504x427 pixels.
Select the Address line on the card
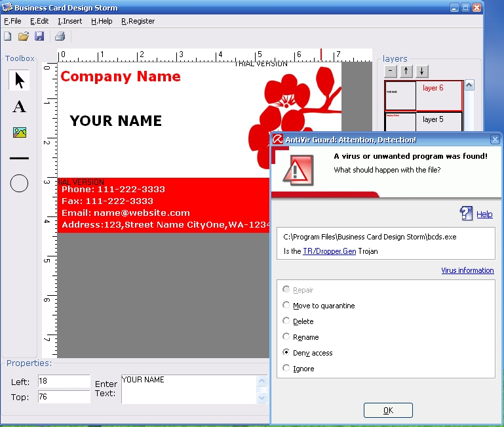pos(165,224)
